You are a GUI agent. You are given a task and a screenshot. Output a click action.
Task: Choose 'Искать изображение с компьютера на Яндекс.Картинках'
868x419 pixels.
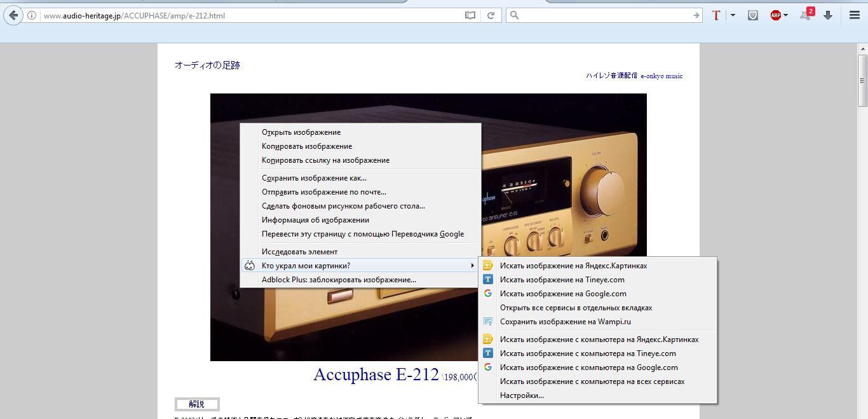pos(598,340)
